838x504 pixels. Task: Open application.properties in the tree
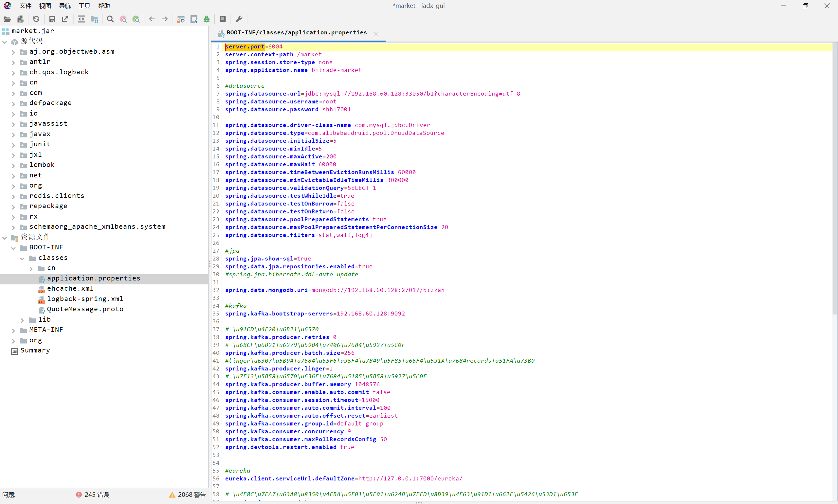point(93,278)
